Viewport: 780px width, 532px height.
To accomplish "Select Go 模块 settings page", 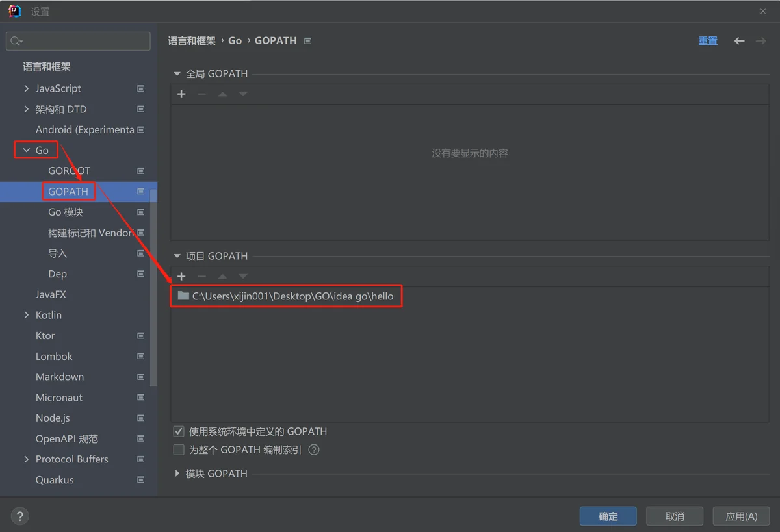I will (66, 212).
